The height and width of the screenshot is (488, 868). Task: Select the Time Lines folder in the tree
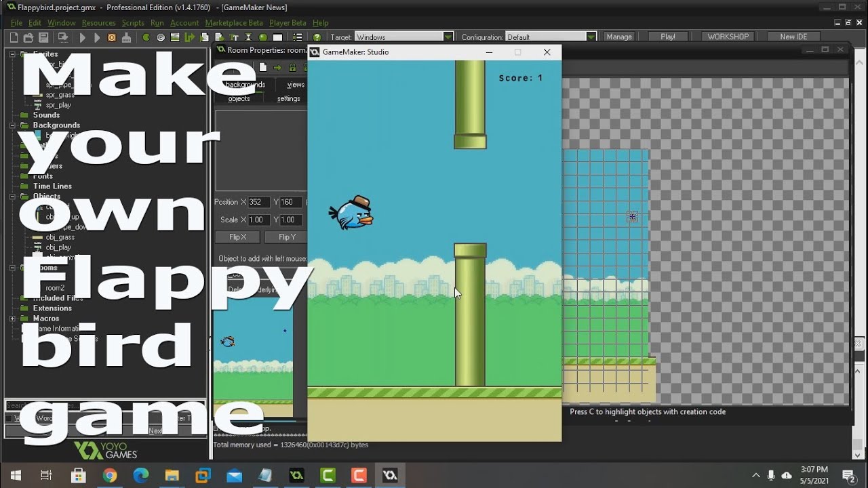point(52,186)
